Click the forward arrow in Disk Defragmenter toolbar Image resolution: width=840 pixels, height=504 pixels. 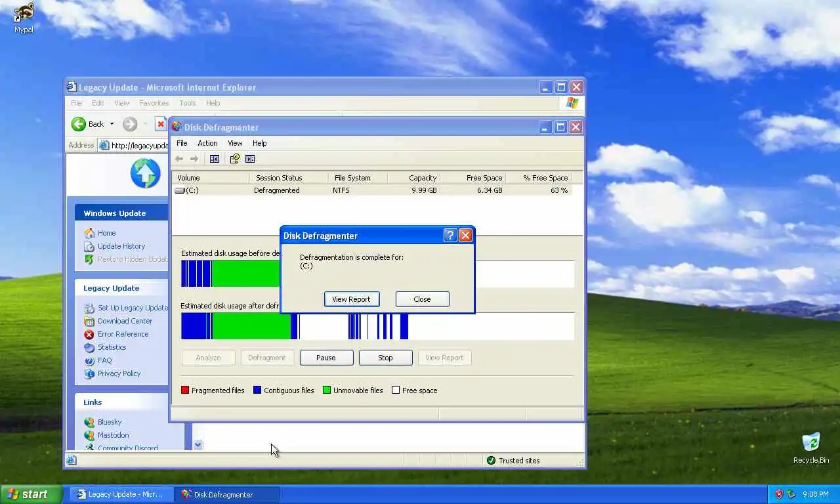(194, 159)
